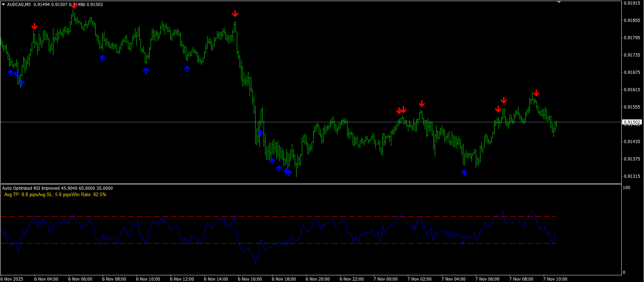This screenshot has height=282, width=644.
Task: Click red sell arrow overlapping the OHLC title text
Action: [x=74, y=5]
